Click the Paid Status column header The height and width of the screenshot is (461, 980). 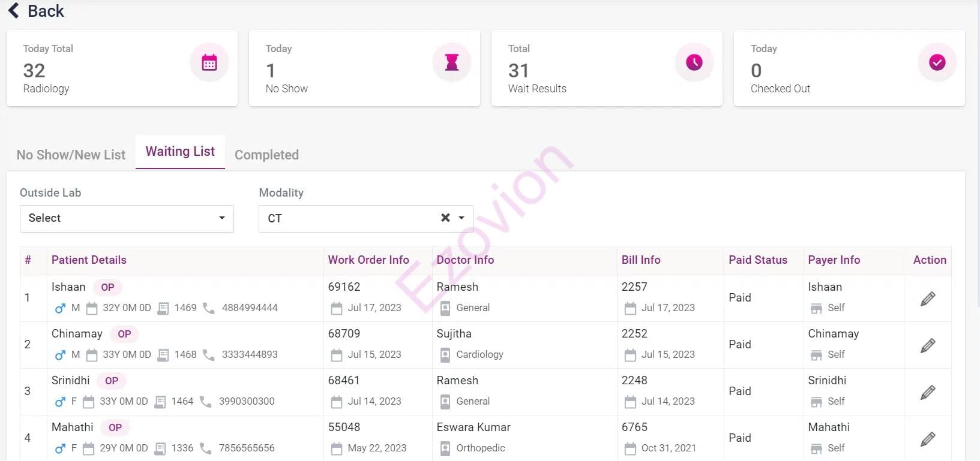[758, 260]
